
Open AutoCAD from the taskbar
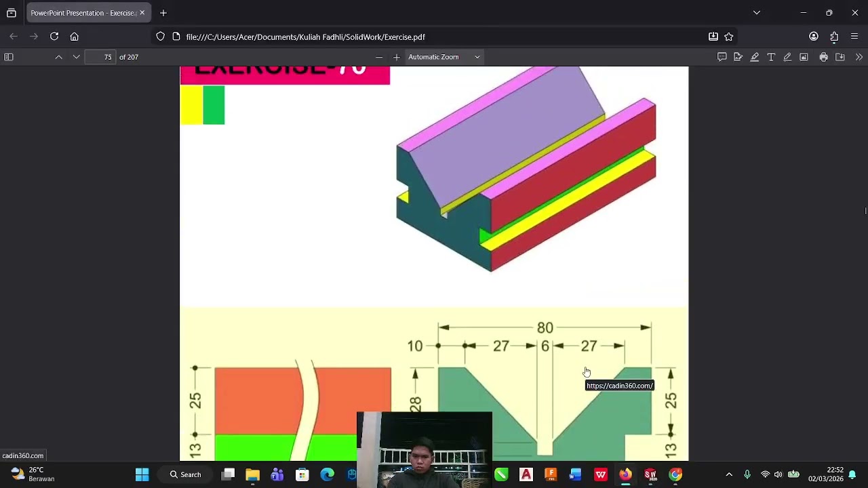click(x=526, y=474)
